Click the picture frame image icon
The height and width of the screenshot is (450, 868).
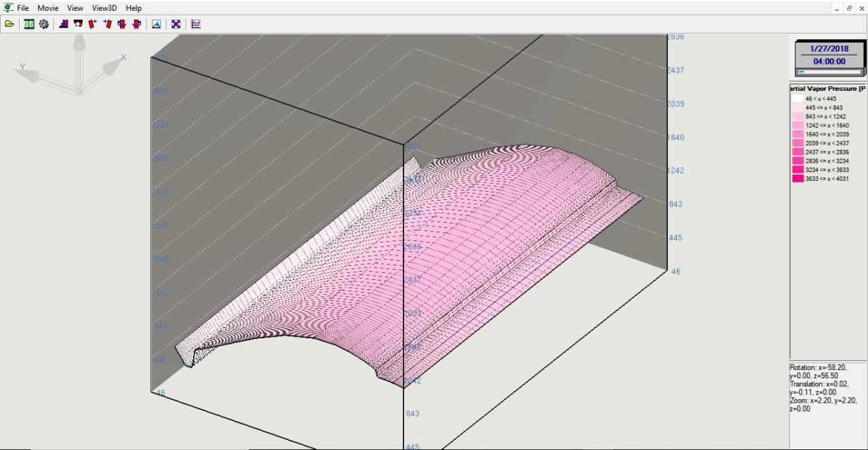tap(156, 24)
